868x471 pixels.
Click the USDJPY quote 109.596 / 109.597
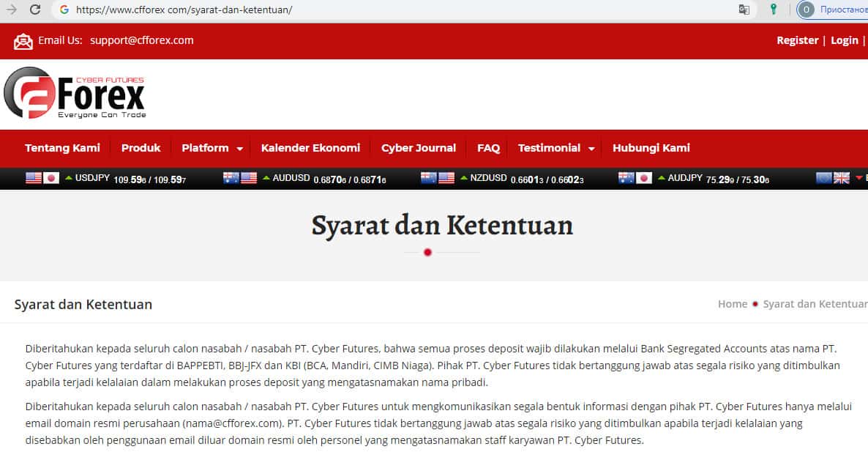[149, 179]
